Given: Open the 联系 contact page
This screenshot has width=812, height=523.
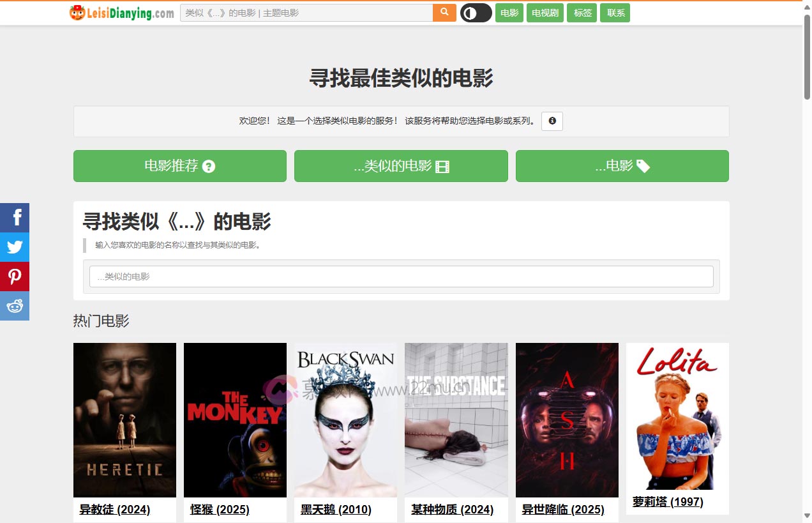Looking at the screenshot, I should click(615, 13).
